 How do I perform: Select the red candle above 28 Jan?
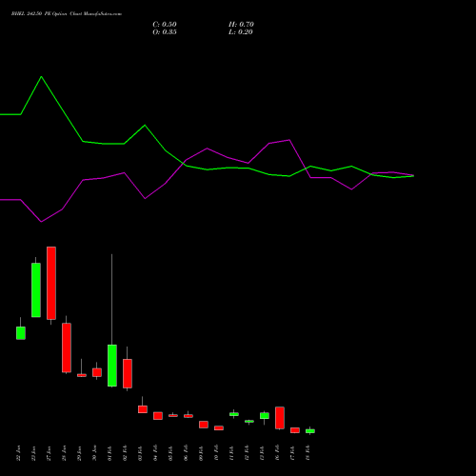tap(67, 347)
